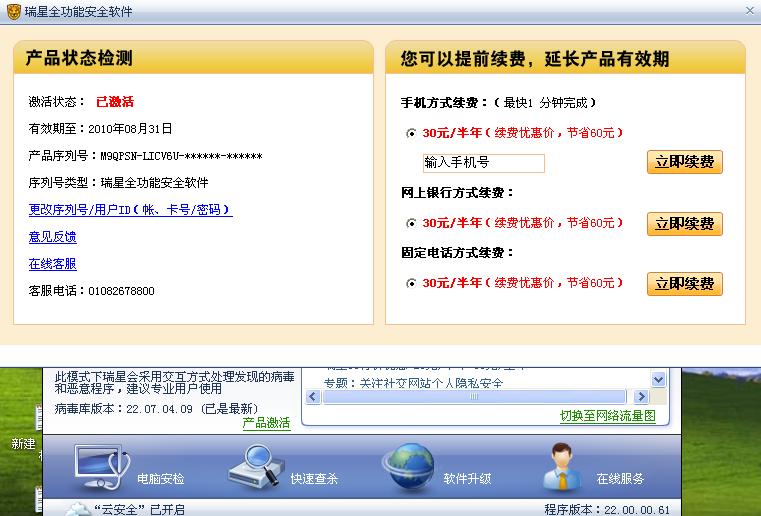761x516 pixels.
Task: Click the 新建 desktop item label
Action: point(23,444)
